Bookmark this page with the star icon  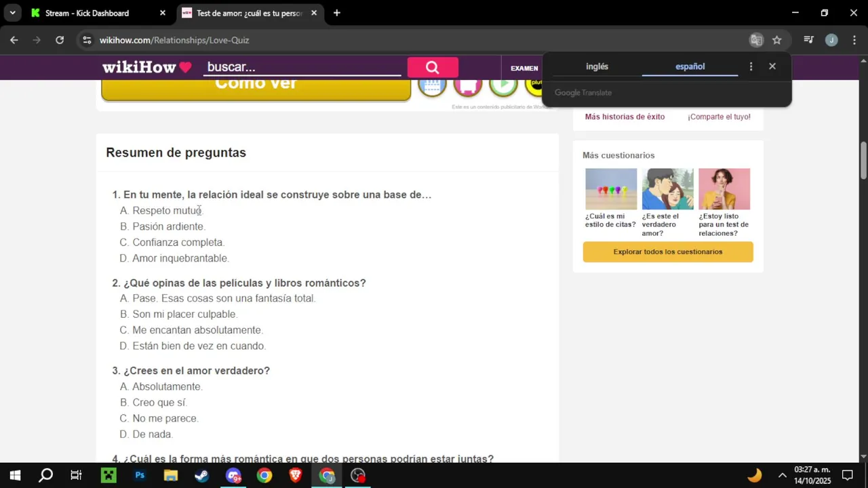tap(777, 40)
